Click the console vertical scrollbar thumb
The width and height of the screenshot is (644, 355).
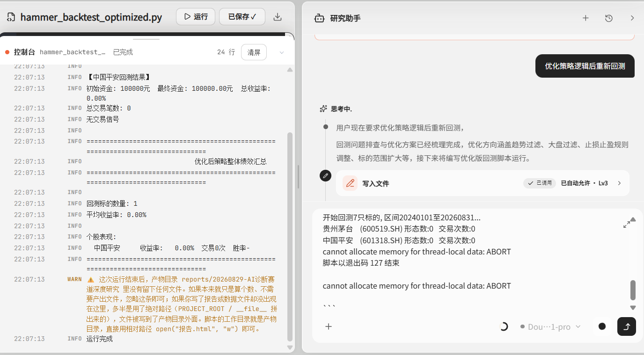click(x=290, y=237)
